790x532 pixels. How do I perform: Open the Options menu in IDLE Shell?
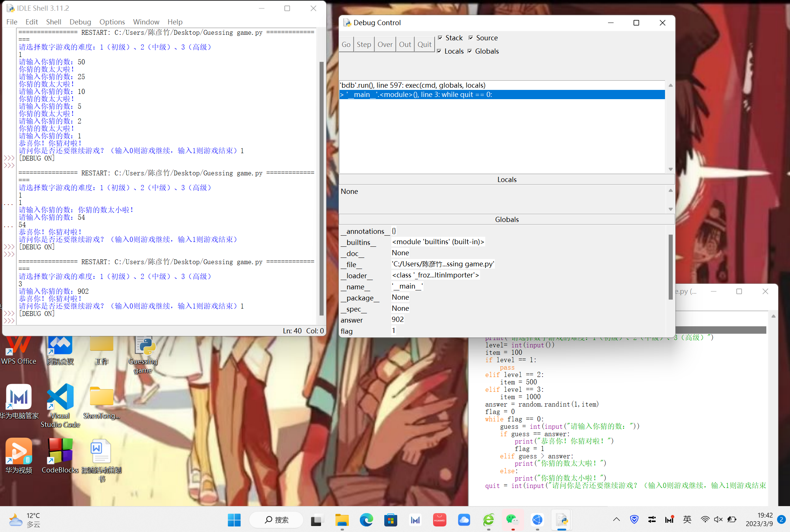[x=112, y=22]
